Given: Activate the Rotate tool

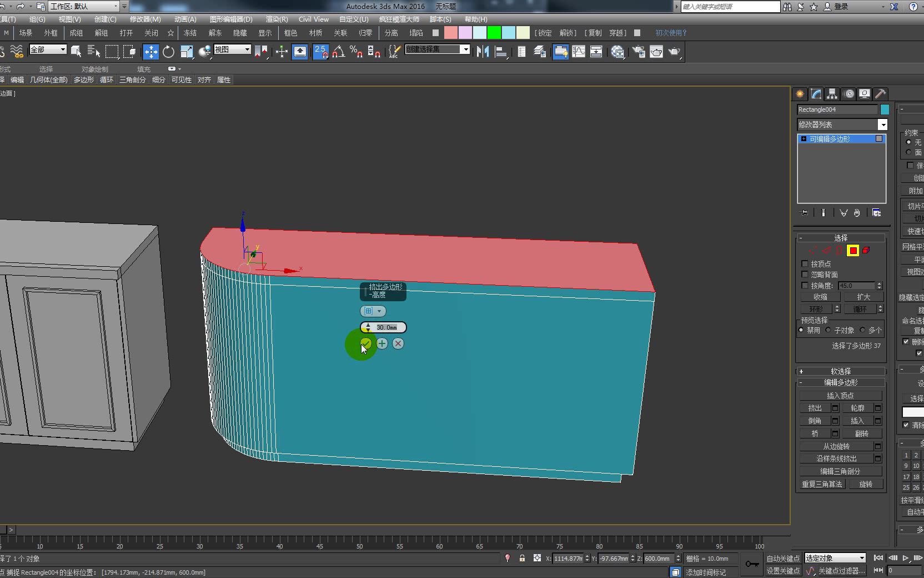Looking at the screenshot, I should tap(168, 52).
